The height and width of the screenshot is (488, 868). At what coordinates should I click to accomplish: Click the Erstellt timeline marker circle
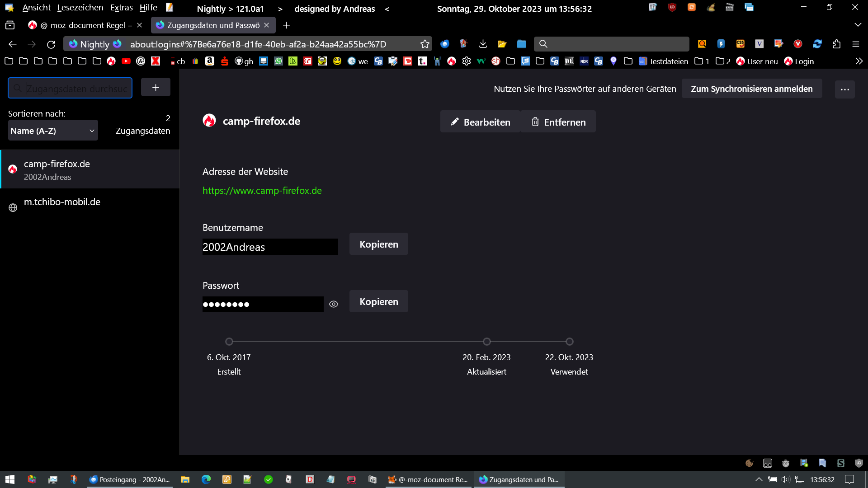click(x=229, y=342)
